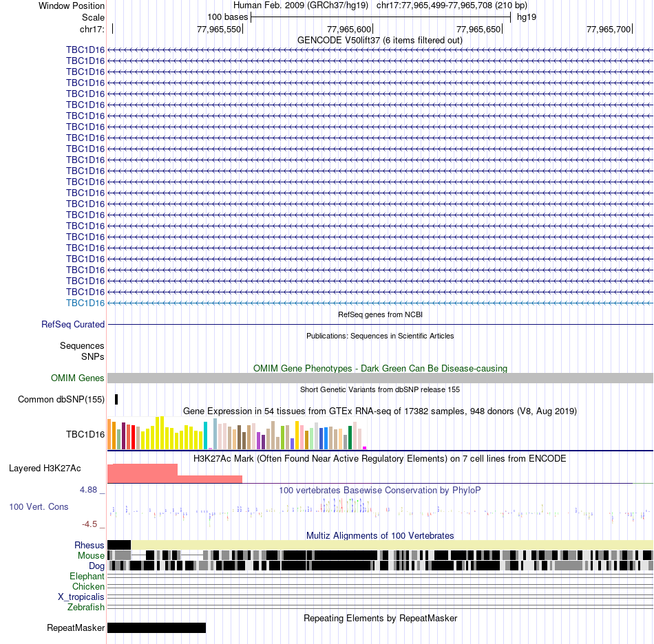654x644 pixels.
Task: Click the Common dbSNP(155) label
Action: [61, 399]
